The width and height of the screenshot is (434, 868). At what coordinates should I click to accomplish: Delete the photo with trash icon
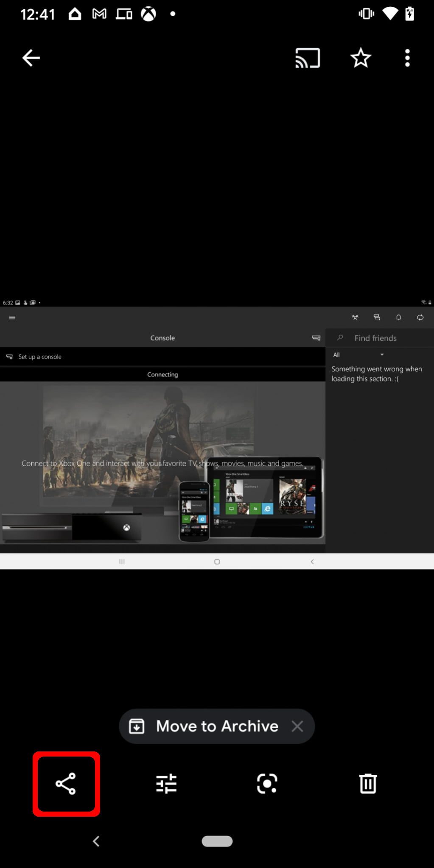pos(367,783)
